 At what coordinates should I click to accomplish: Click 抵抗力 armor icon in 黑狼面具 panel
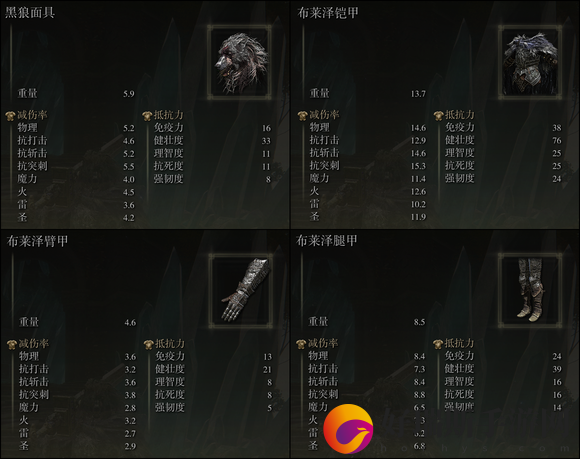click(x=147, y=116)
